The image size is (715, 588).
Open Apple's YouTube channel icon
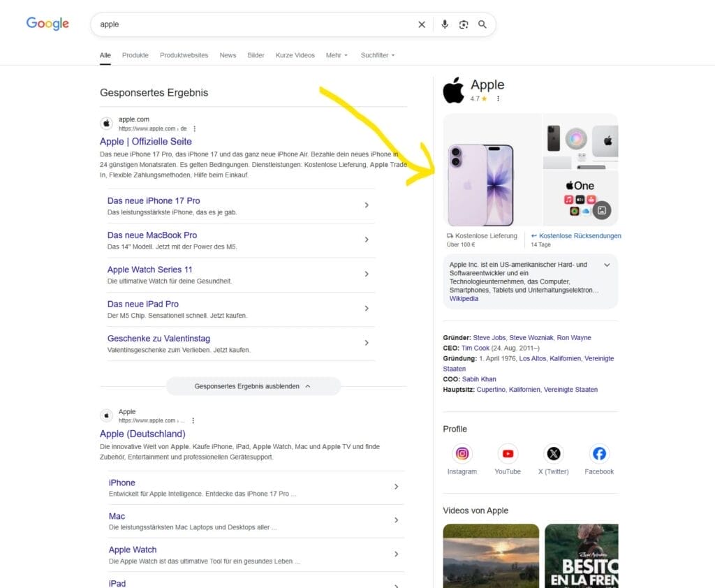pyautogui.click(x=508, y=453)
